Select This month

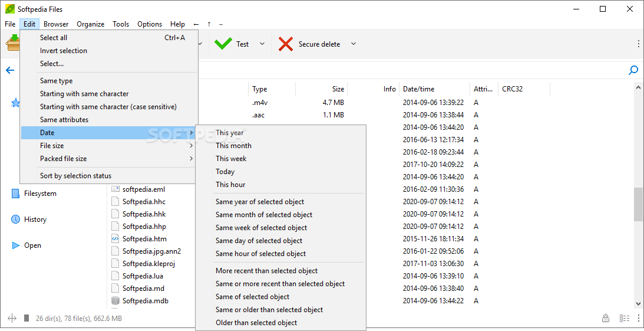click(x=280, y=146)
